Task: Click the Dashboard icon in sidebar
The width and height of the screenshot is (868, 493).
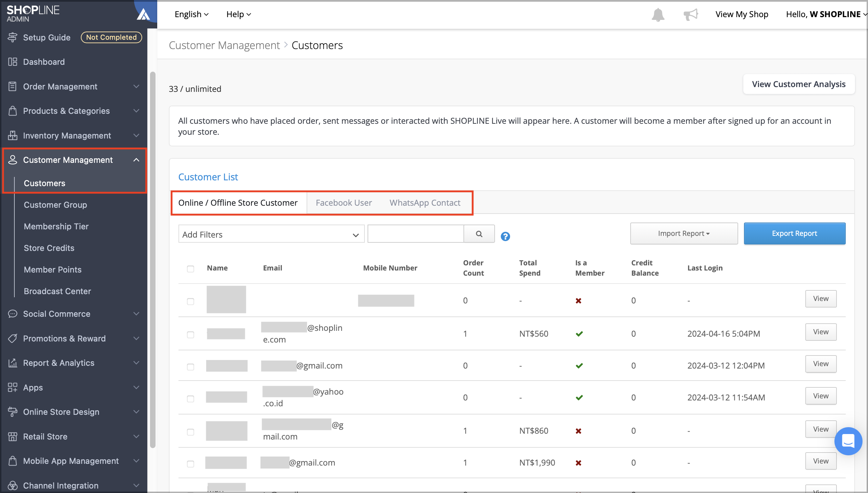Action: click(13, 62)
